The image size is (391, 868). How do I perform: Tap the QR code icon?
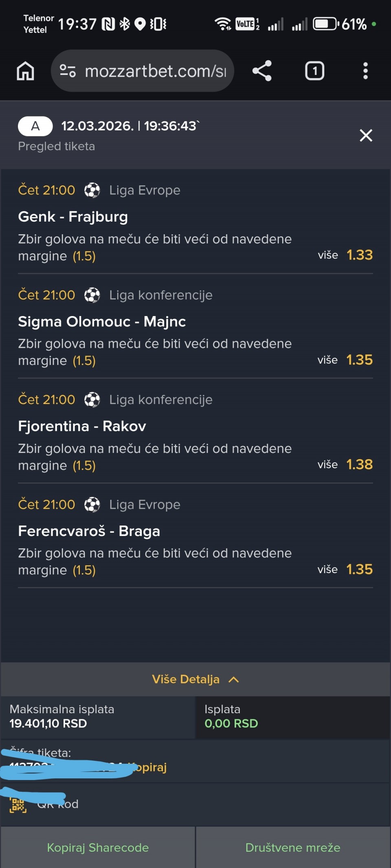(x=18, y=805)
